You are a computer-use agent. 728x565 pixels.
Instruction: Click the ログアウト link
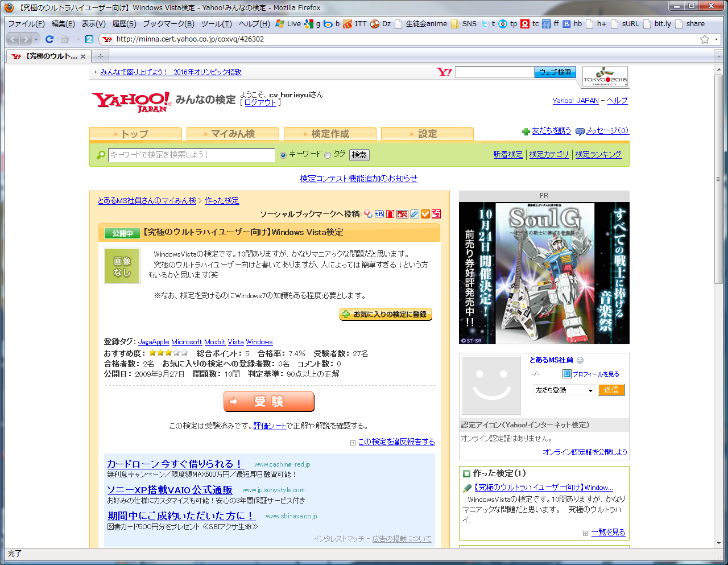click(260, 102)
